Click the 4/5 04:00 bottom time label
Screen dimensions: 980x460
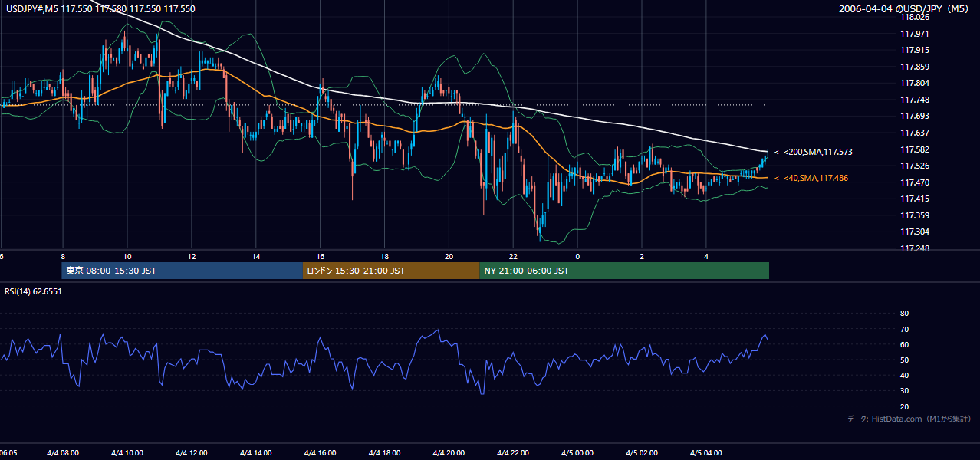706,453
